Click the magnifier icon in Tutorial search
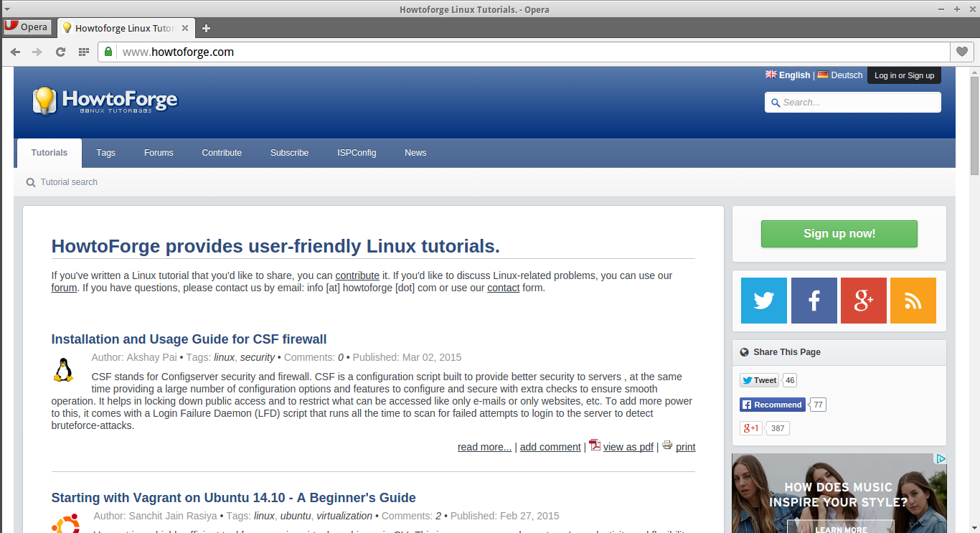The image size is (980, 533). coord(31,182)
